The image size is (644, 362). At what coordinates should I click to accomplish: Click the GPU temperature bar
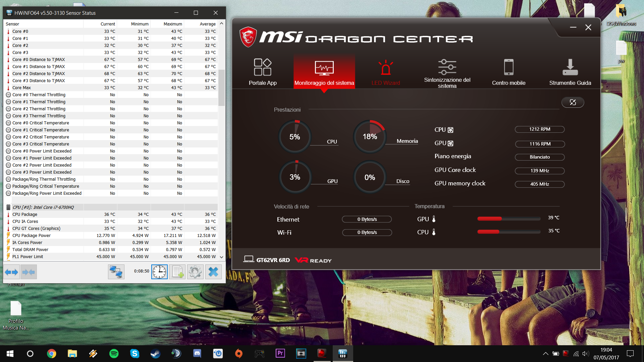tap(508, 219)
